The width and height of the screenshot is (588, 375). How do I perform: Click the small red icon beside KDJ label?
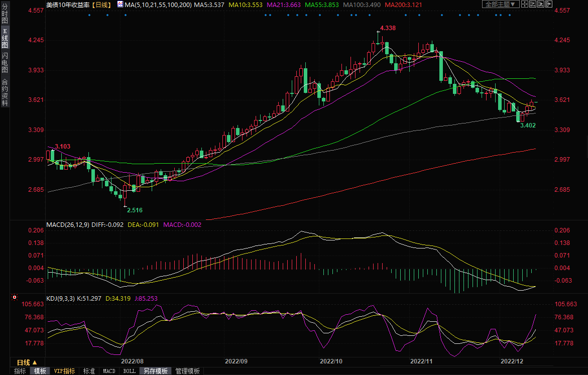point(14,298)
